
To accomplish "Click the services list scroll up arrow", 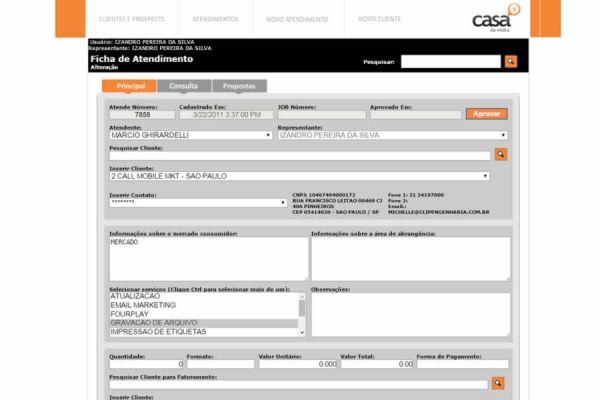I will pyautogui.click(x=302, y=297).
